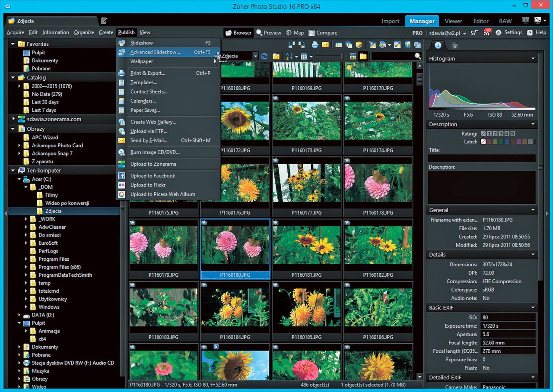Collapse the Basic EXIF section
The width and height of the screenshot is (553, 392).
[533, 308]
